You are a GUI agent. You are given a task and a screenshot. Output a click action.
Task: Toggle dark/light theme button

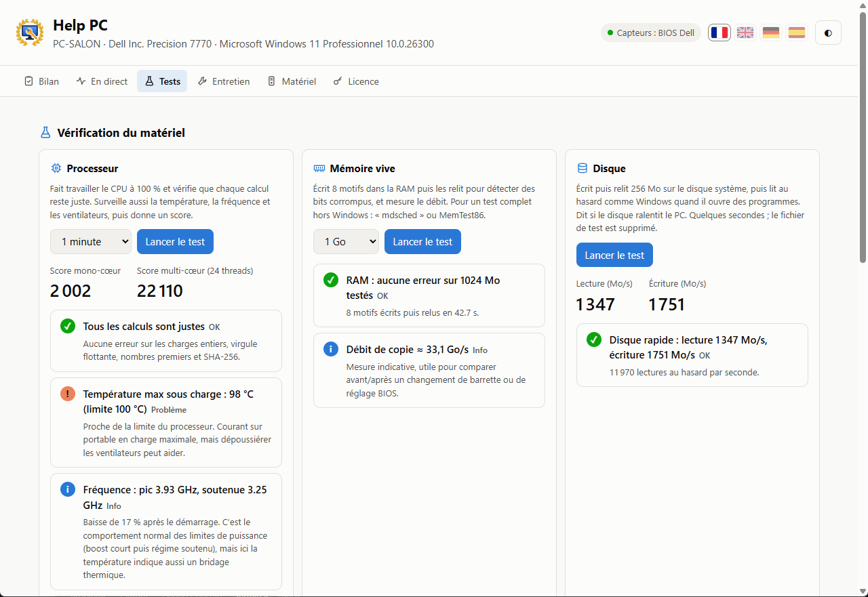click(828, 33)
